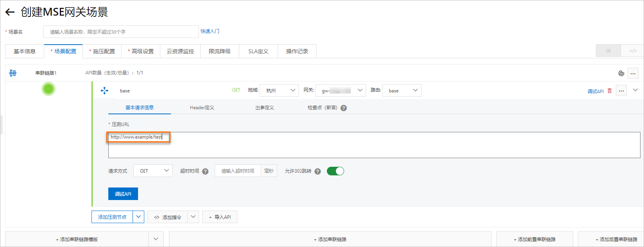The height and width of the screenshot is (247, 644).
Task: Open the more options button in the 串联链路1 header
Action: (633, 73)
